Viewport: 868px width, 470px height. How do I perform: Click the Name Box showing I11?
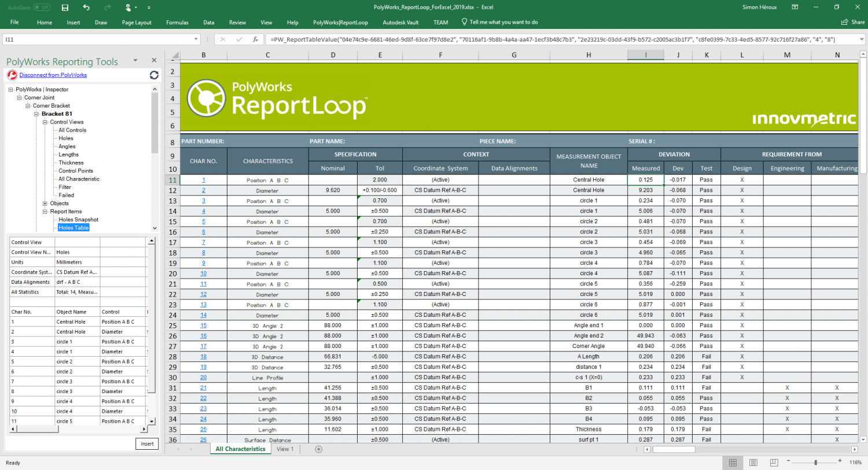pyautogui.click(x=97, y=39)
